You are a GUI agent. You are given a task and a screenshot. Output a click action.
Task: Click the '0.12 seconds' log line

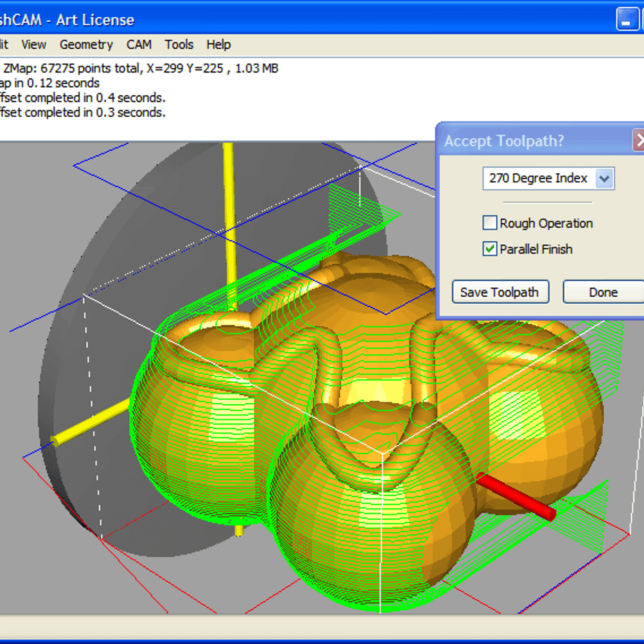50,83
